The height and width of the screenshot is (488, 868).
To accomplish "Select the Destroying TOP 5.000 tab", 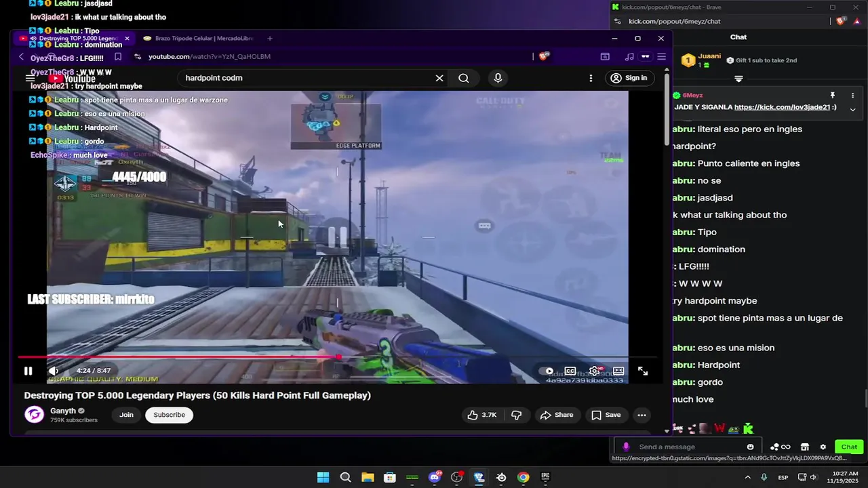I will (x=73, y=39).
